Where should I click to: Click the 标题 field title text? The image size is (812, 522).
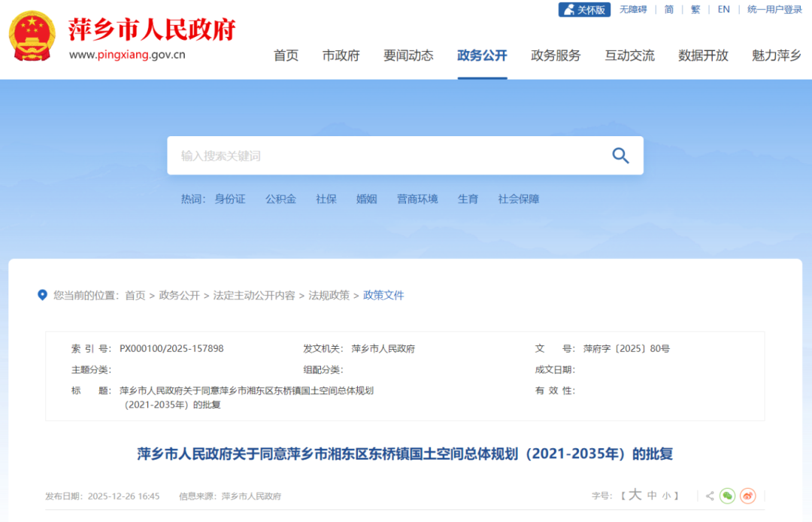(x=247, y=398)
